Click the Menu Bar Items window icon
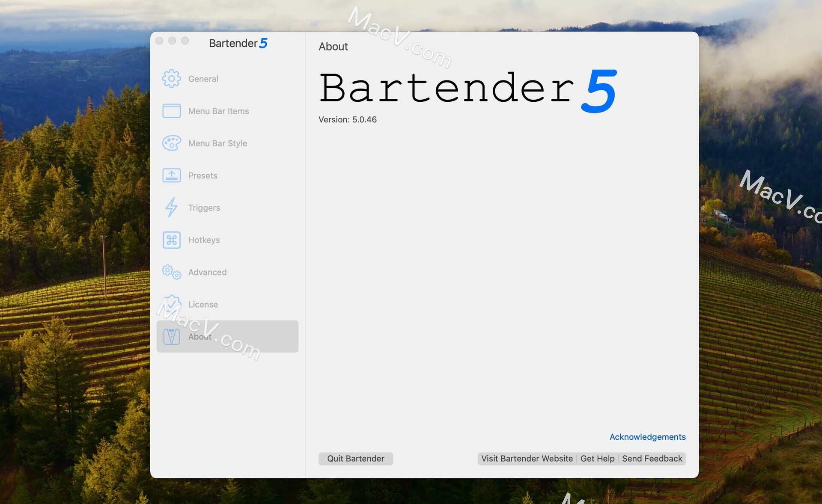This screenshot has width=822, height=504. 171,111
